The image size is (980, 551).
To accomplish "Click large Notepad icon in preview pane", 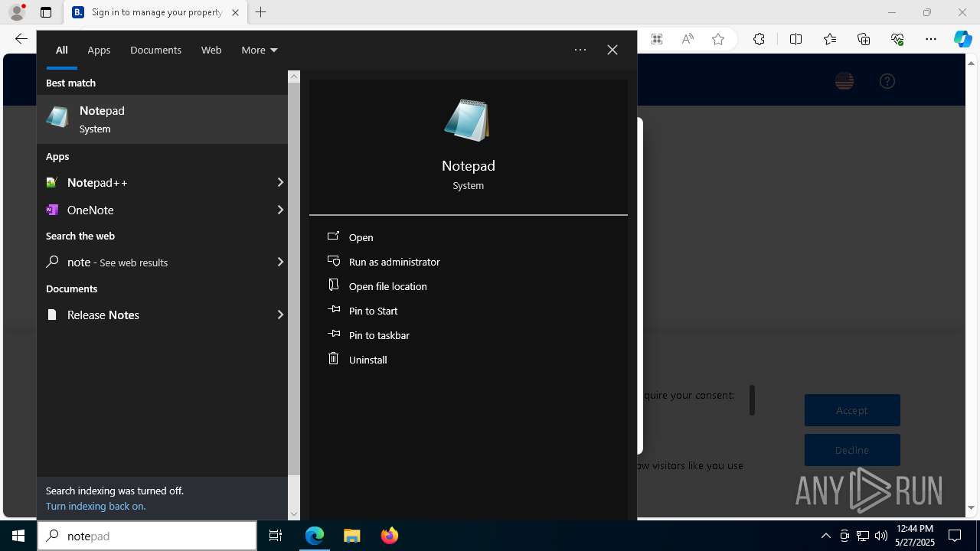I will coord(468,120).
